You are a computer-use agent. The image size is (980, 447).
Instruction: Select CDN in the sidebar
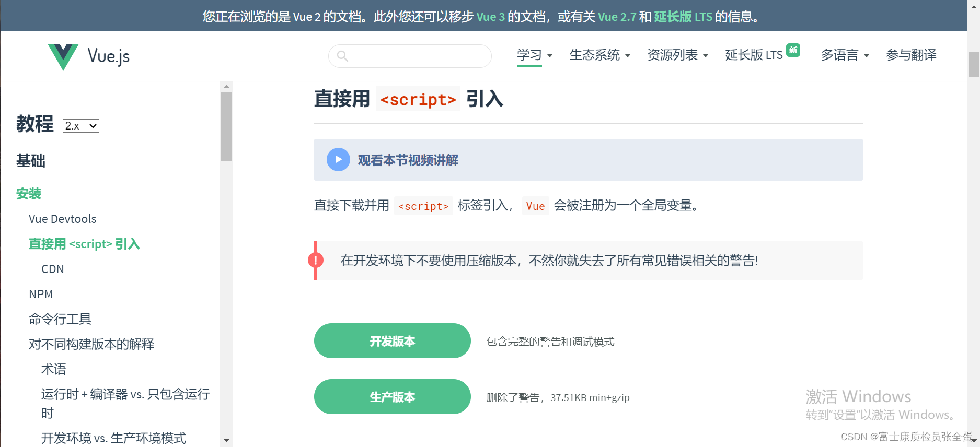pos(53,269)
